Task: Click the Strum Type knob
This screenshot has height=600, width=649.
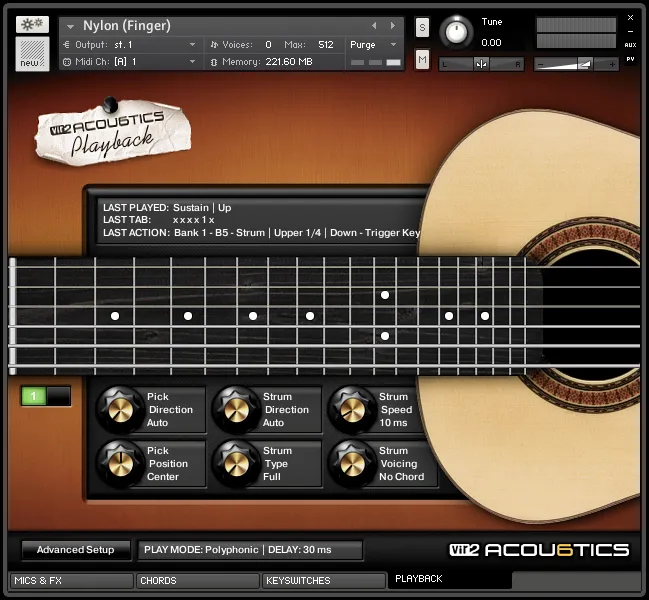Action: [236, 463]
